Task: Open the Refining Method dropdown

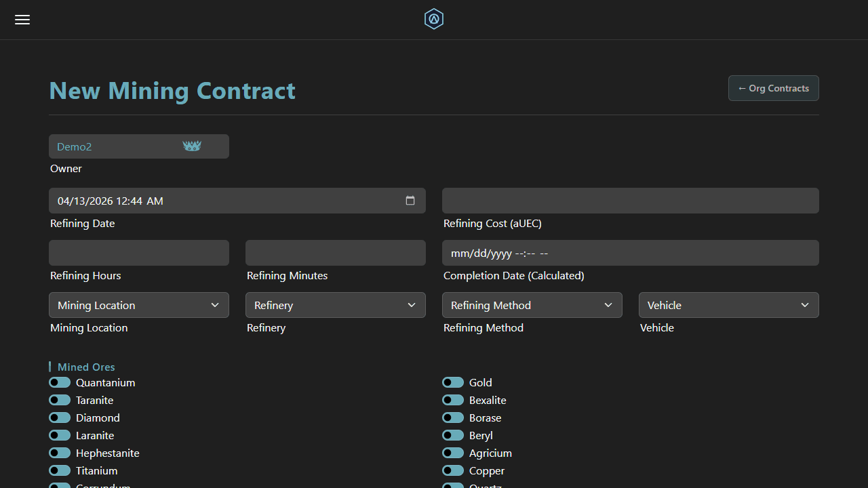Action: pos(532,305)
